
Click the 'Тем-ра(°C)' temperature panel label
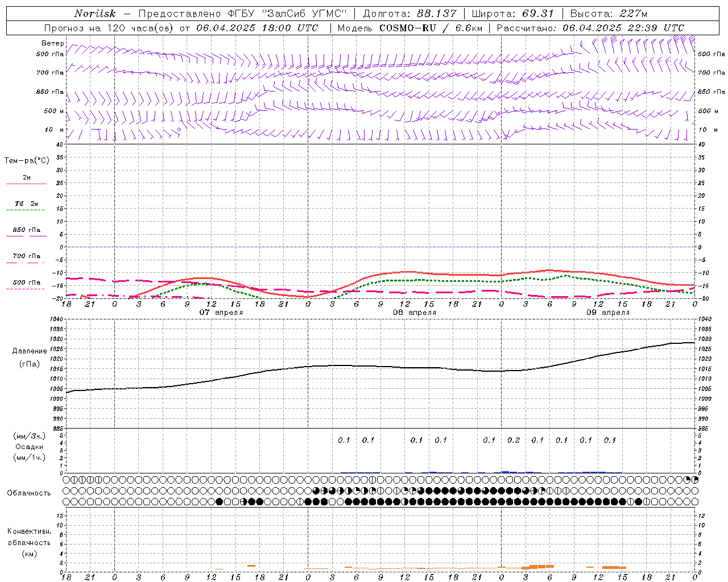pos(27,161)
